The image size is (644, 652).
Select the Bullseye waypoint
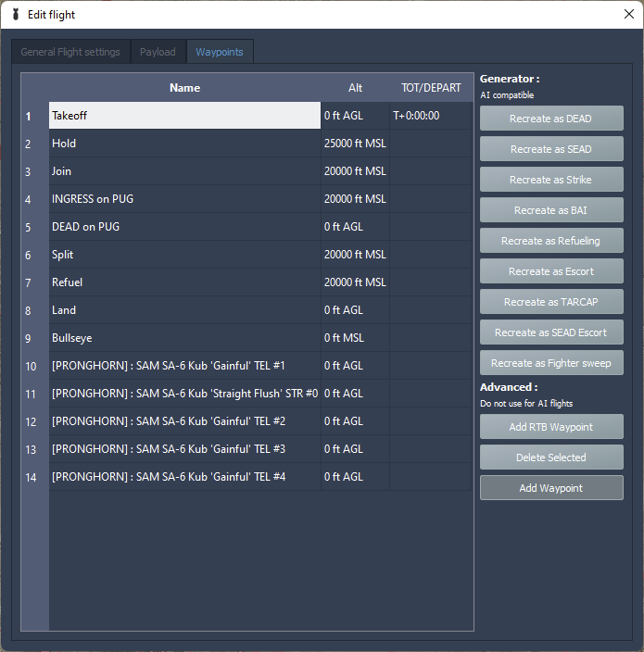click(x=184, y=338)
